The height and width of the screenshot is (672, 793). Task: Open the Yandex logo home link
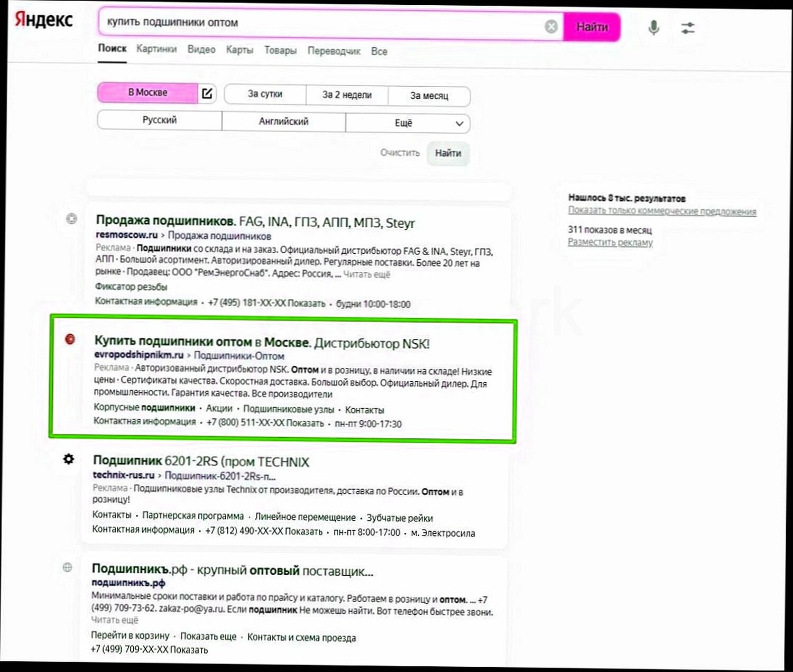(43, 20)
